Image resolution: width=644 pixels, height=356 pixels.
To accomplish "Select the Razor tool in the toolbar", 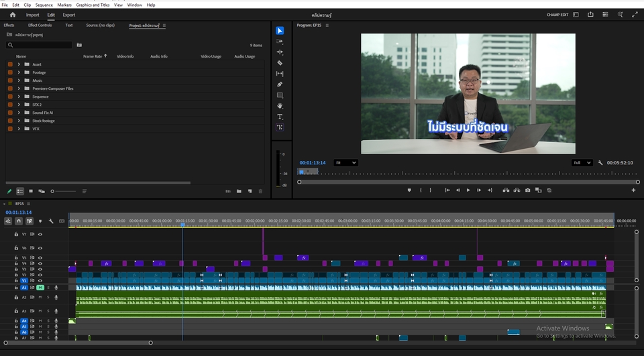I will 280,63.
